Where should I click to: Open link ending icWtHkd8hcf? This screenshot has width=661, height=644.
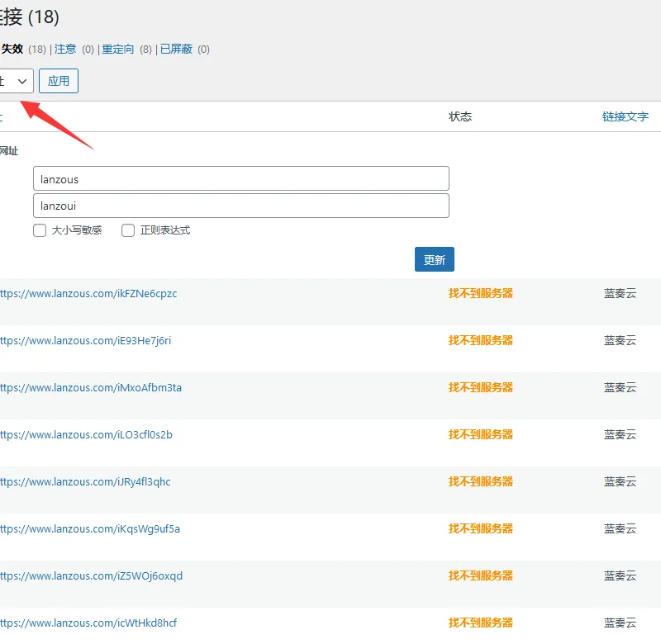coord(88,623)
